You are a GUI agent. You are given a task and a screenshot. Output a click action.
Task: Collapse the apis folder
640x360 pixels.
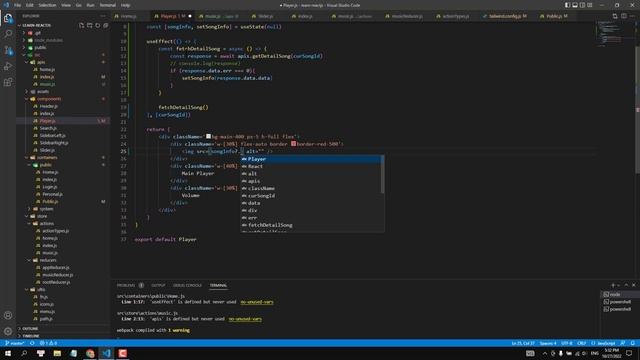[41, 62]
